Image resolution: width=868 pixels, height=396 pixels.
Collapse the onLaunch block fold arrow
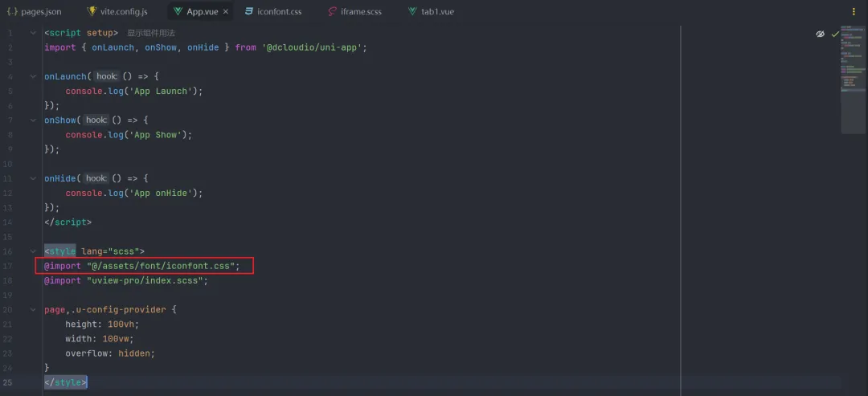[x=33, y=76]
